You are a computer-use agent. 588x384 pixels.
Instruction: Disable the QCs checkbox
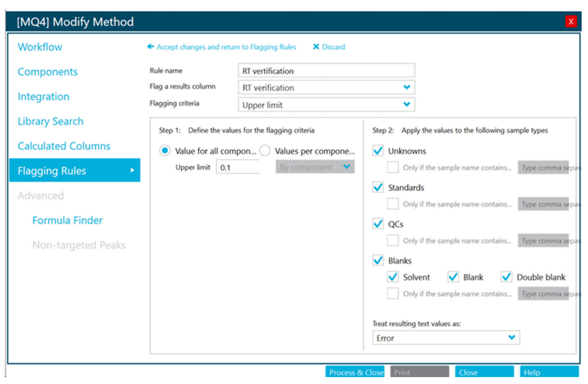[x=378, y=224]
